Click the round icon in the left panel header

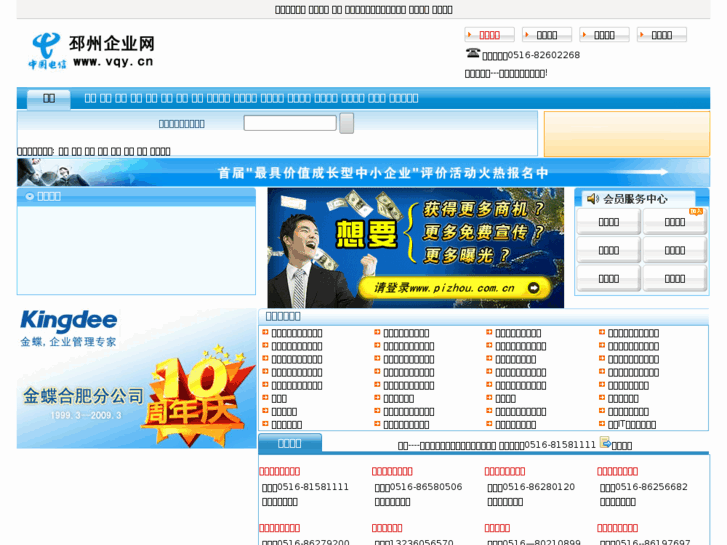coord(30,197)
